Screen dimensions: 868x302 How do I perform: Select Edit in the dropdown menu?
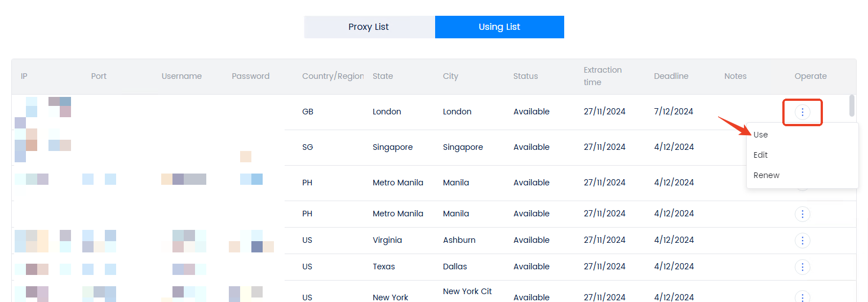tap(760, 155)
